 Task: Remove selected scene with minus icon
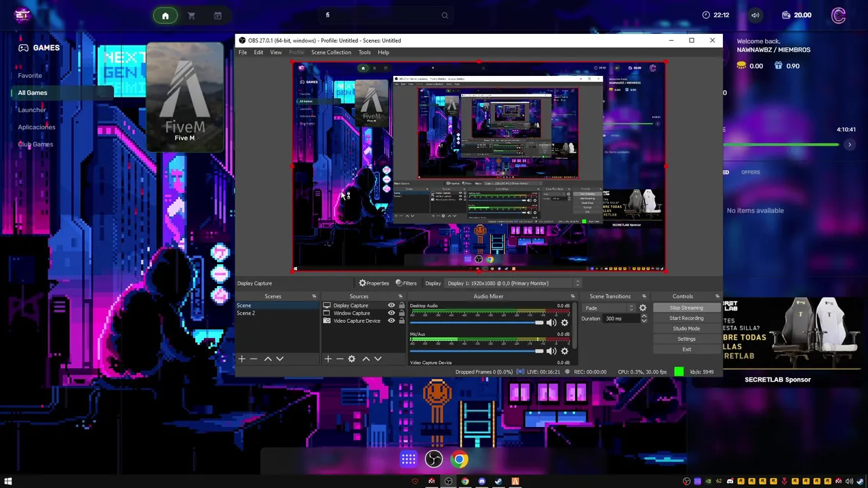[x=254, y=359]
